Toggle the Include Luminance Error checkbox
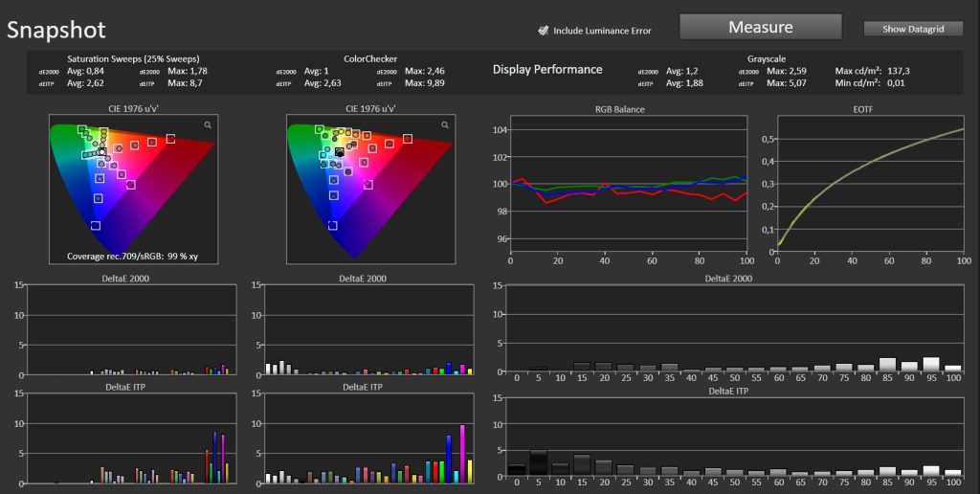Viewport: 980px width, 494px height. [543, 31]
